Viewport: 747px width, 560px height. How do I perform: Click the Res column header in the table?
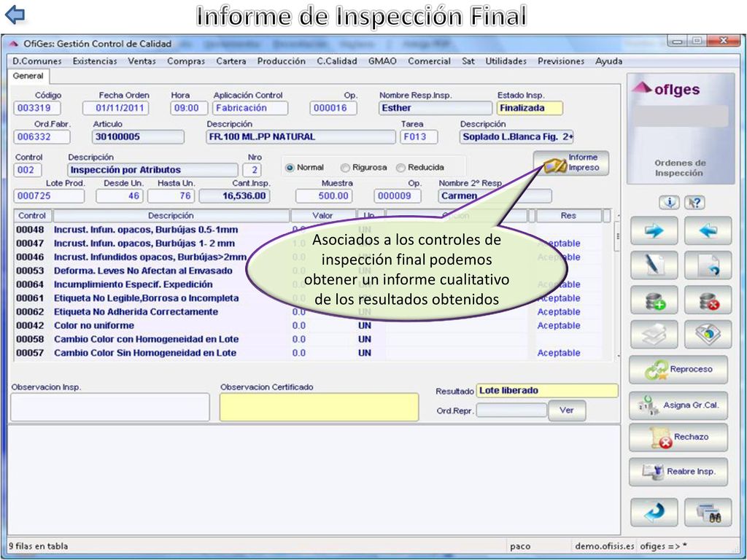[x=568, y=216]
